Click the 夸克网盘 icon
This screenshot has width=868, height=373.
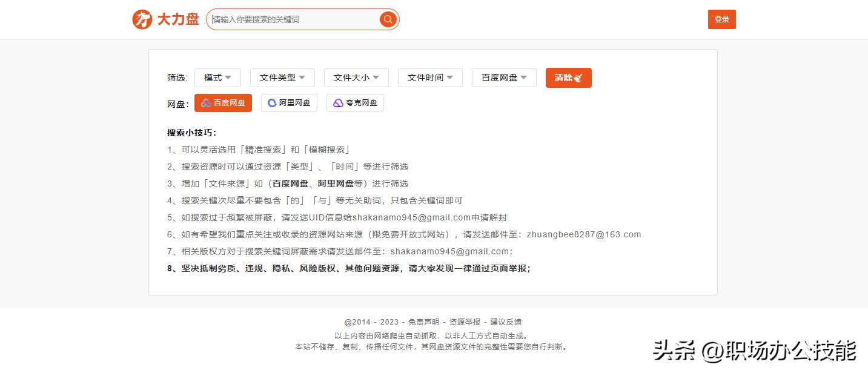coord(337,102)
